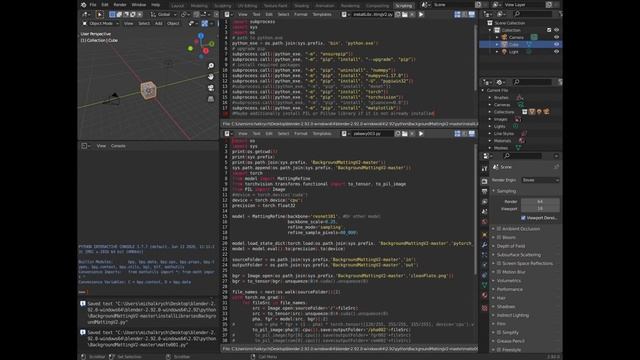Expand Camera item in outliner
The height and width of the screenshot is (360, 640).
[x=497, y=37]
